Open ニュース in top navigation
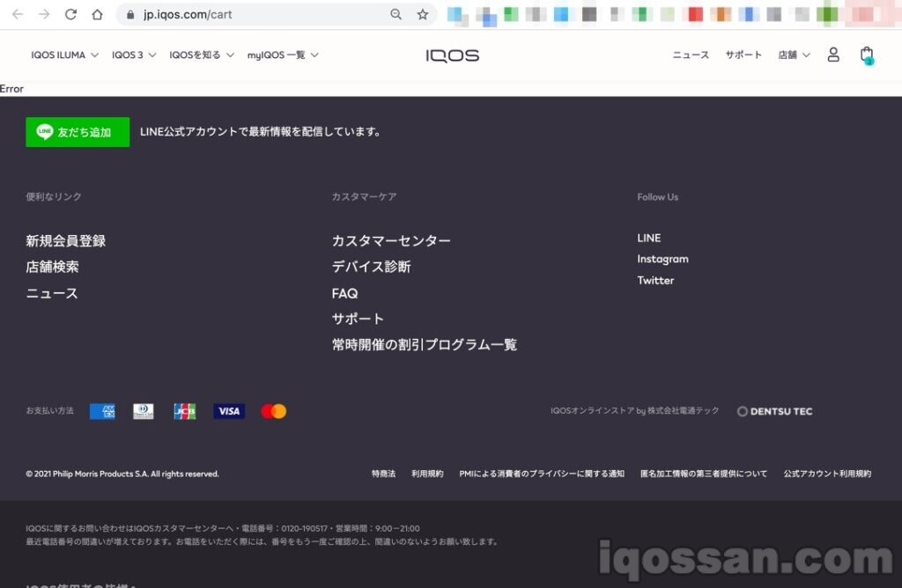This screenshot has width=902, height=588. click(x=691, y=55)
